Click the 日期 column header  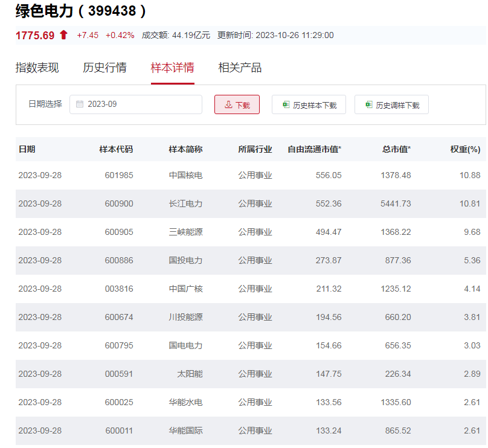[x=27, y=149]
